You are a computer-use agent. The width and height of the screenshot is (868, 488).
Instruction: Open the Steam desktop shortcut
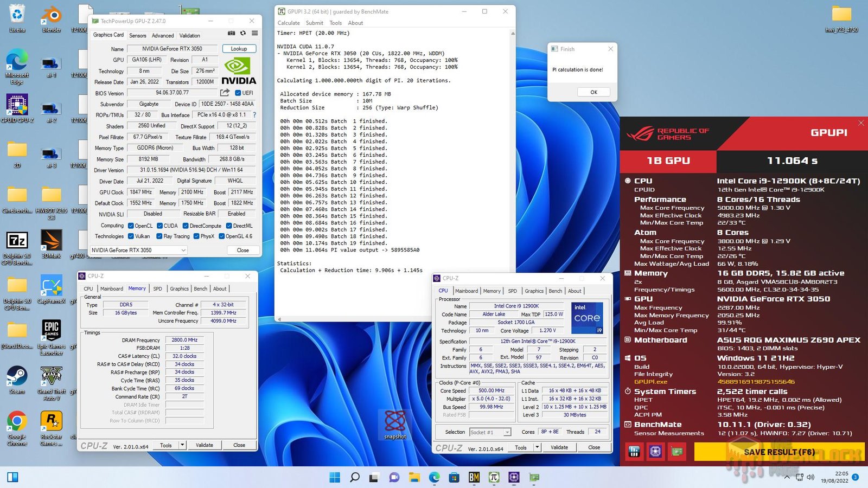pyautogui.click(x=17, y=380)
